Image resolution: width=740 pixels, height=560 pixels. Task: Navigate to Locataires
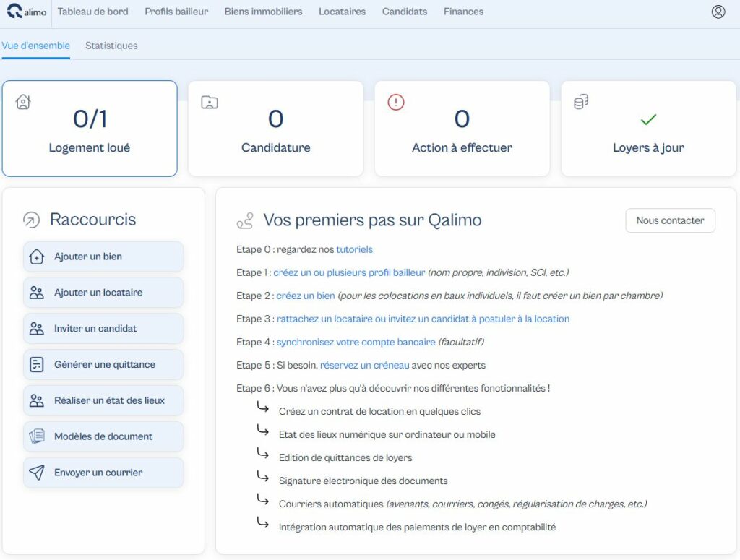(x=342, y=12)
